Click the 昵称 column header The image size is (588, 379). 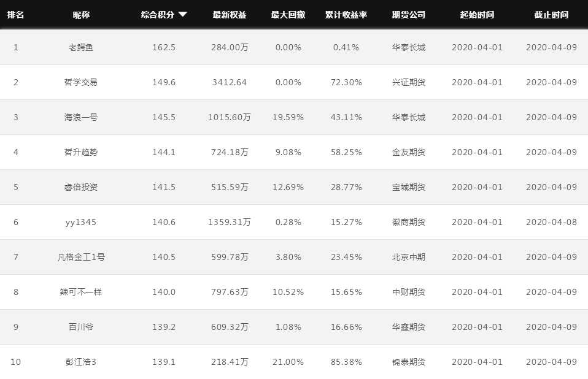coord(81,15)
